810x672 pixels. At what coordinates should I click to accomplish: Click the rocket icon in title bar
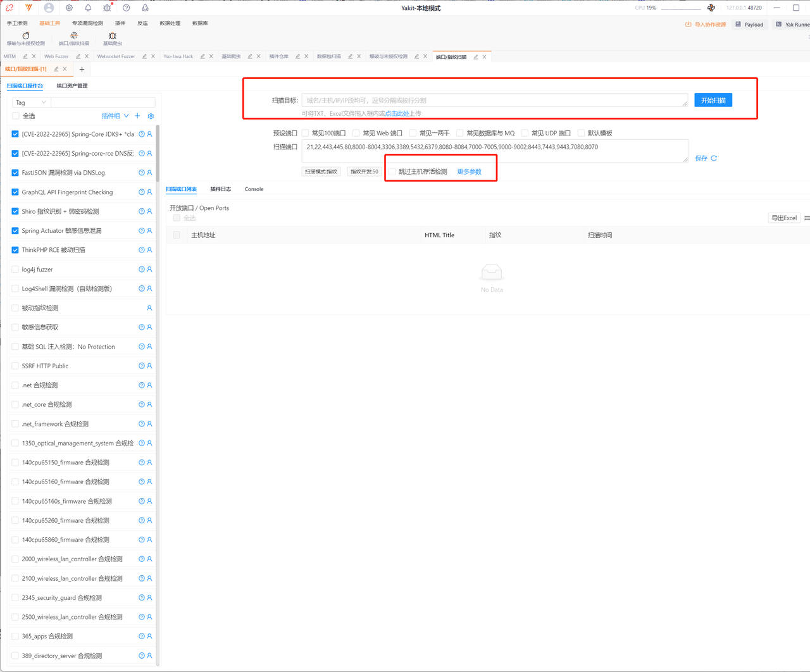coord(145,8)
